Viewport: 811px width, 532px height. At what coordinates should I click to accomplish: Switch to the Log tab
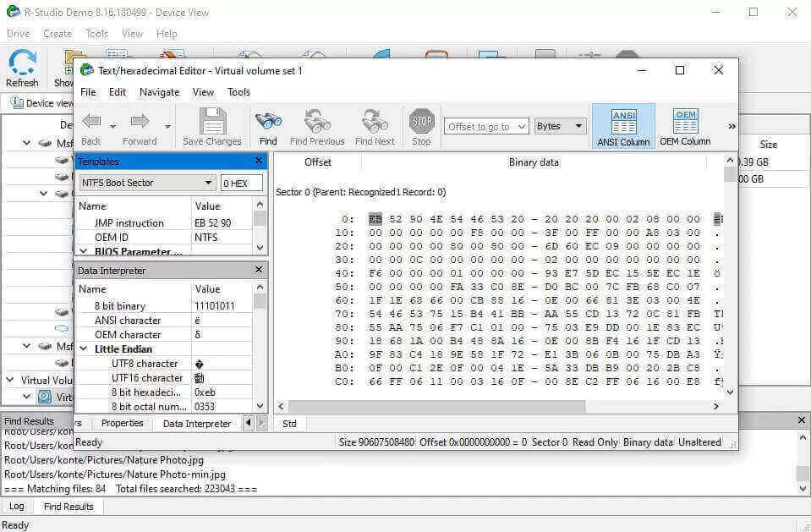(x=17, y=506)
